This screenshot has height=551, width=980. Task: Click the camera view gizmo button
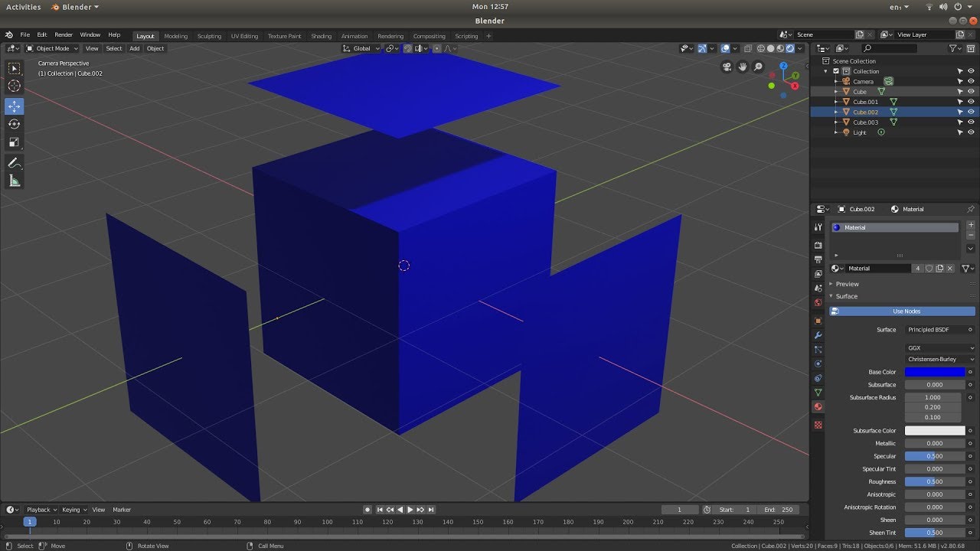pyautogui.click(x=727, y=67)
